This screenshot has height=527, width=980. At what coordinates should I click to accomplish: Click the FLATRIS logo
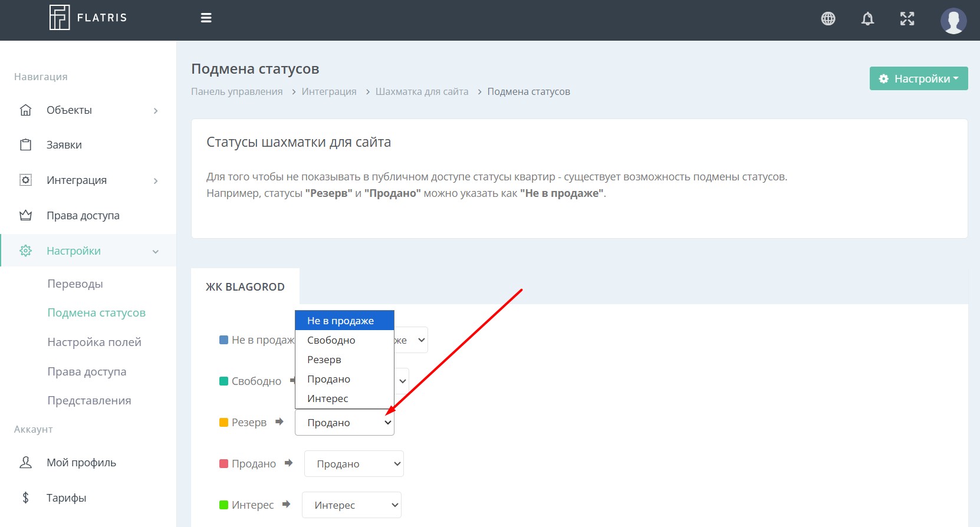(88, 18)
